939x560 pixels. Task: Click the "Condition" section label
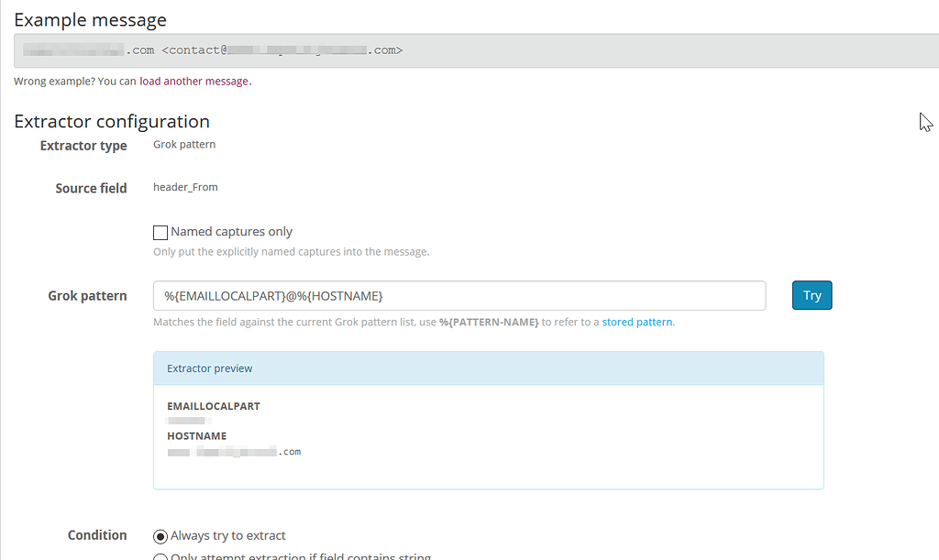97,535
